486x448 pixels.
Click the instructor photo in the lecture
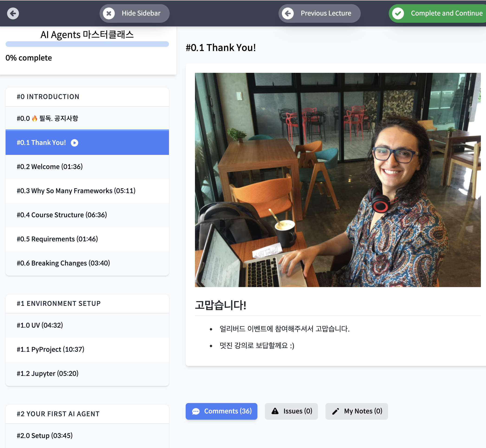pyautogui.click(x=337, y=180)
